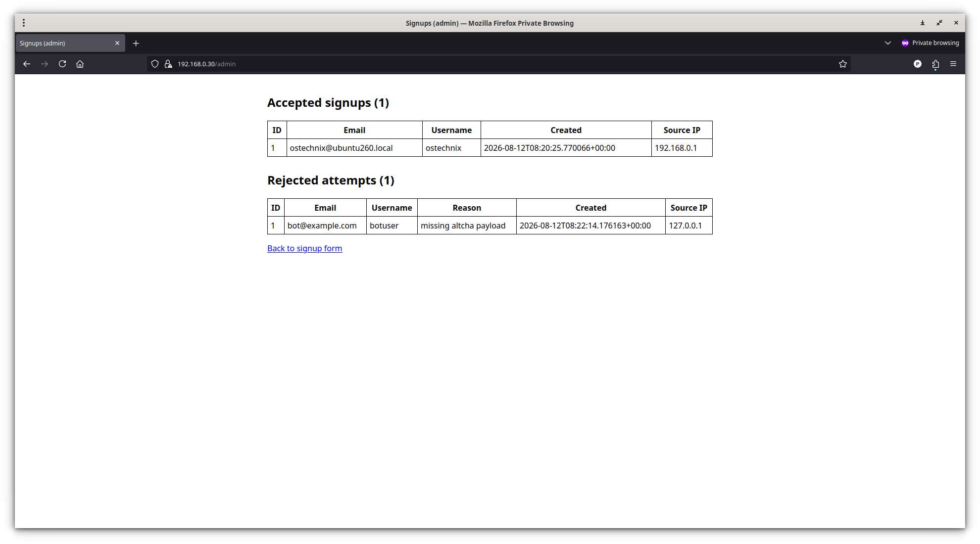Viewport: 980px width, 544px height.
Task: Click Email header in accepted signups table
Action: coord(354,130)
